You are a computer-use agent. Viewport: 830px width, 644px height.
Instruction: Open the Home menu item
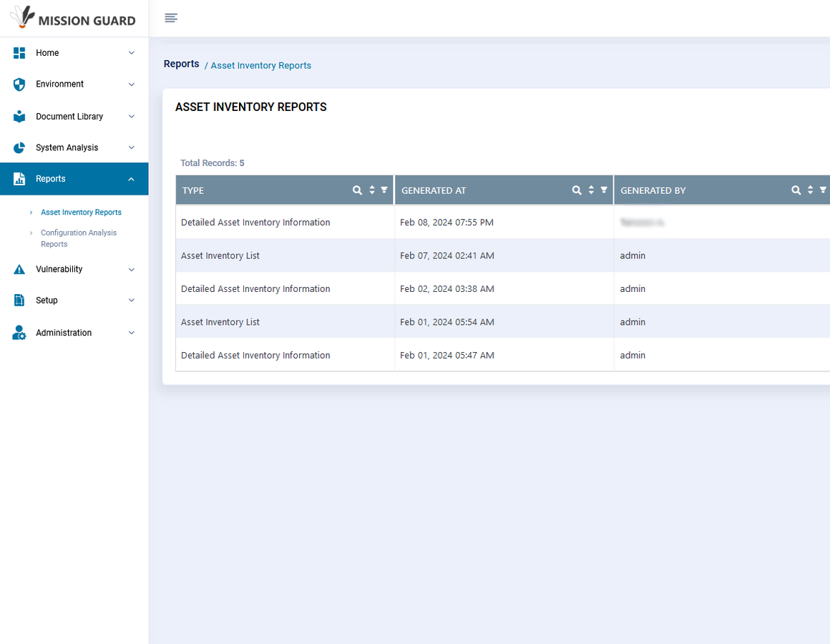point(74,53)
